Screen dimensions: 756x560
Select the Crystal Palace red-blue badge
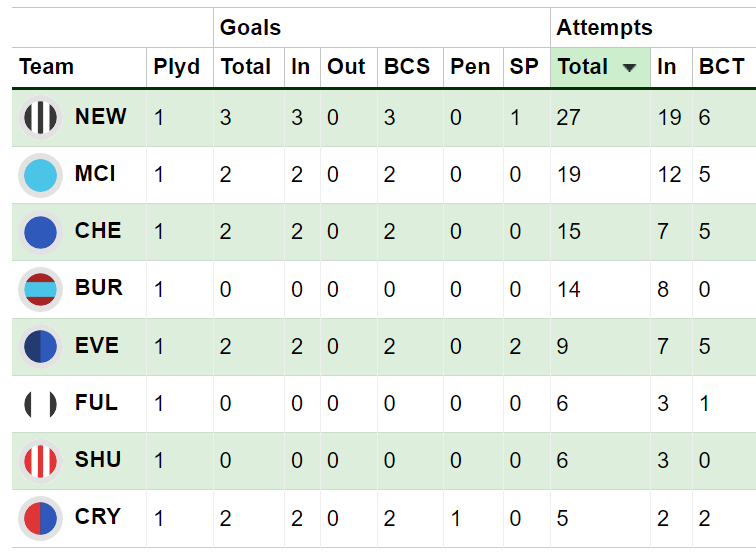[41, 518]
